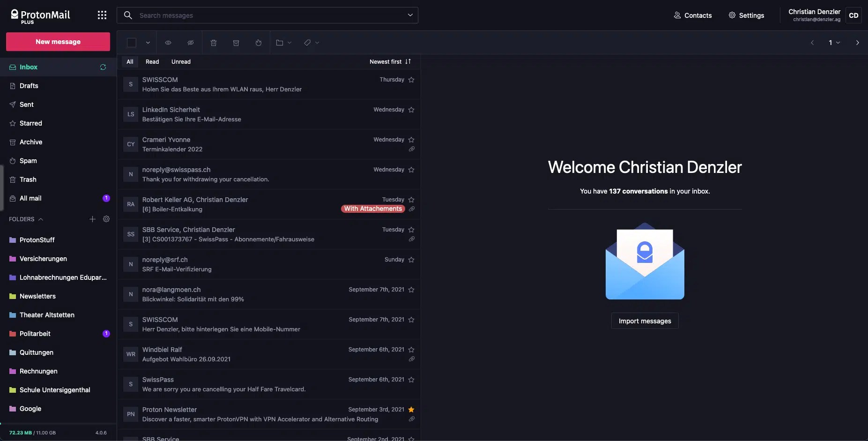Open Settings
868x441 pixels.
click(x=746, y=15)
